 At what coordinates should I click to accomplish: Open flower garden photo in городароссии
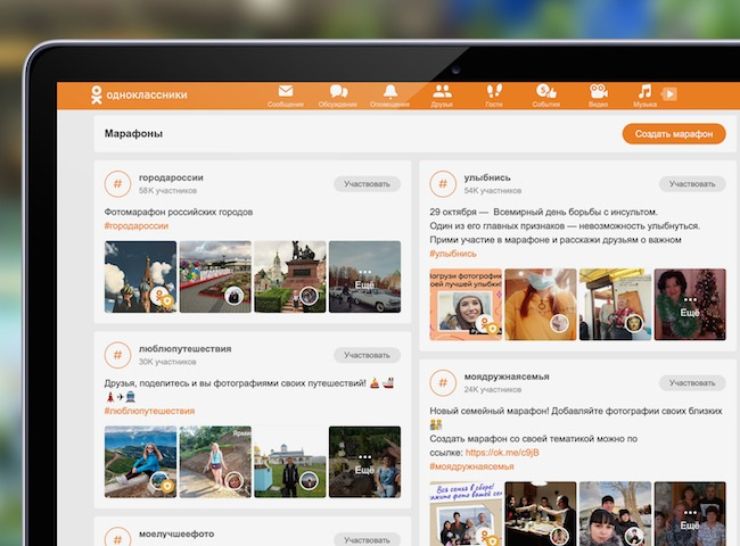click(215, 277)
